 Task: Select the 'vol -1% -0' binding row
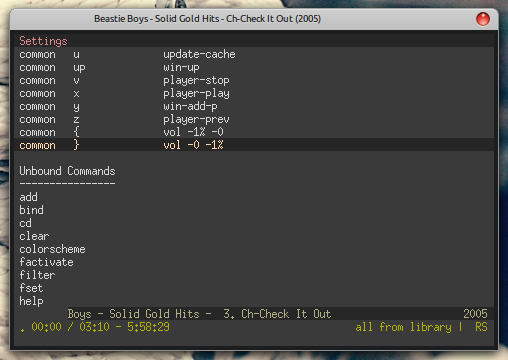tap(254, 132)
